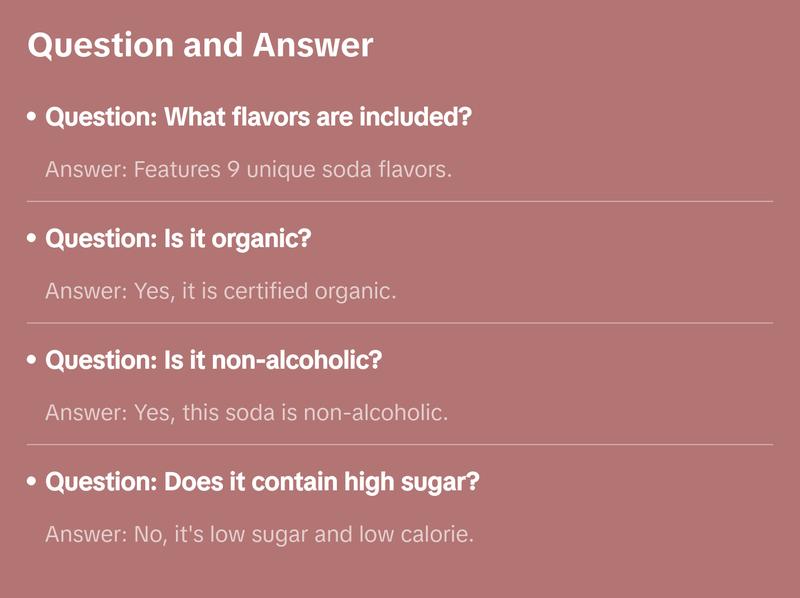The image size is (800, 598).
Task: Click the bullet beside the high sugar question
Action: 32,483
